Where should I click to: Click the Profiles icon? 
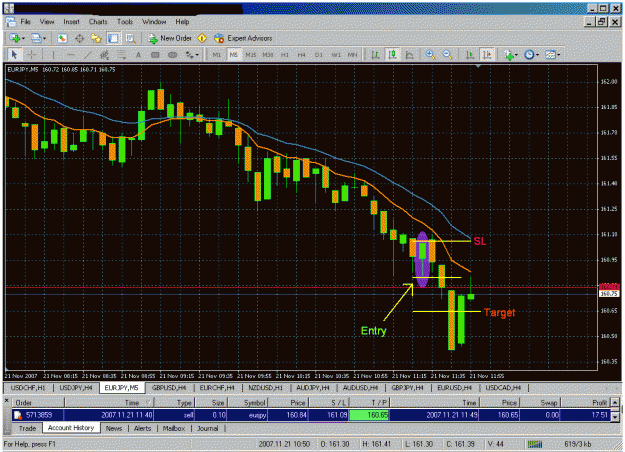click(x=36, y=38)
